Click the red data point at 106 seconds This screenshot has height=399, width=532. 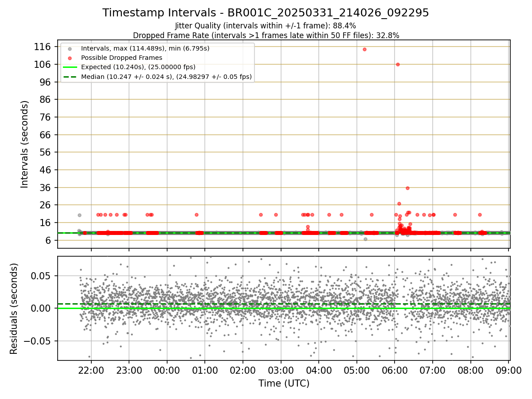tap(398, 64)
